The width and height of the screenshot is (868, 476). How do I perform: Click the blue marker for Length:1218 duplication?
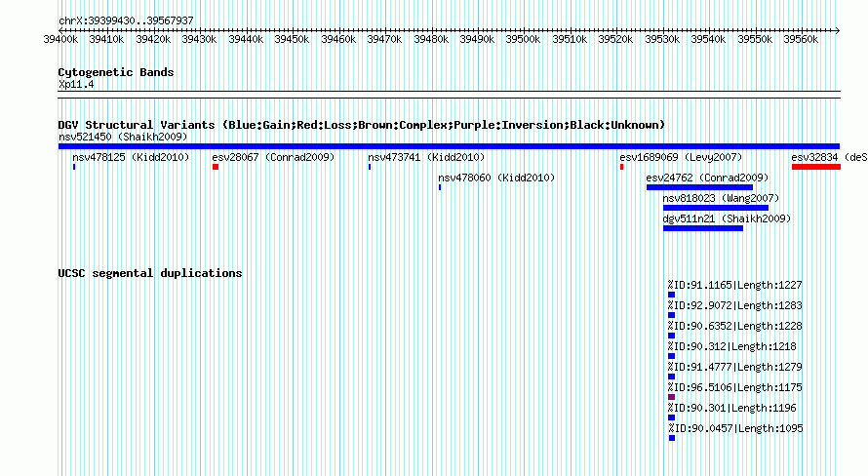(672, 356)
